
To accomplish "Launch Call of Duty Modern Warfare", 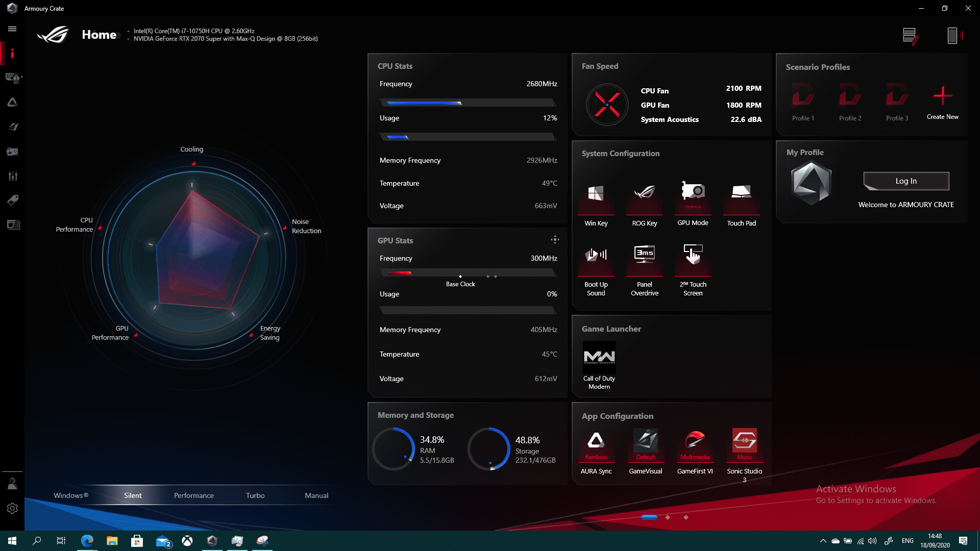I will [x=599, y=357].
